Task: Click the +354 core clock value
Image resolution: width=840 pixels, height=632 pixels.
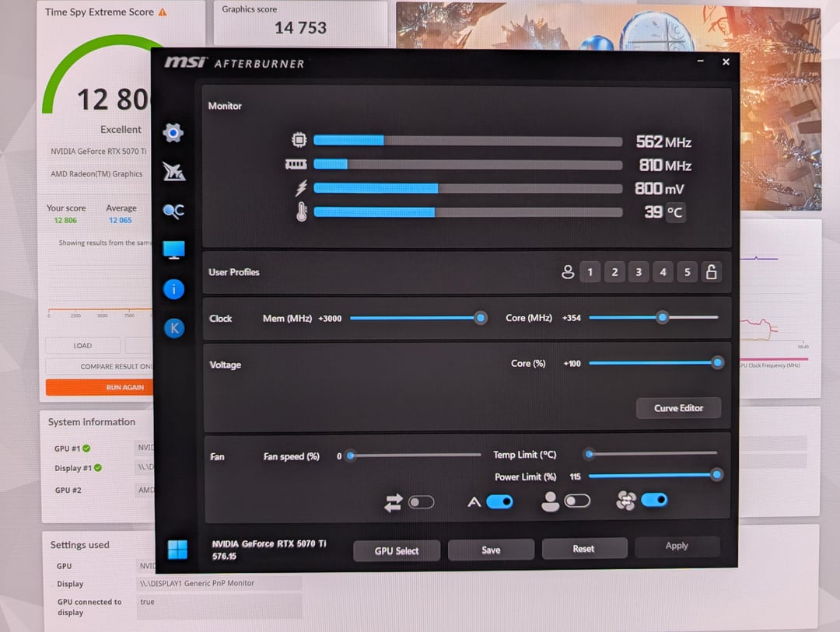Action: 572,318
